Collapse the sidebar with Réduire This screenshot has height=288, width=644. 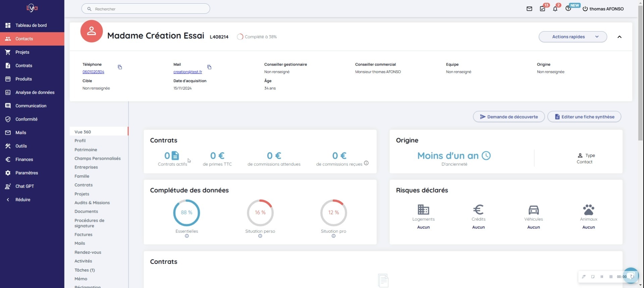coord(23,200)
